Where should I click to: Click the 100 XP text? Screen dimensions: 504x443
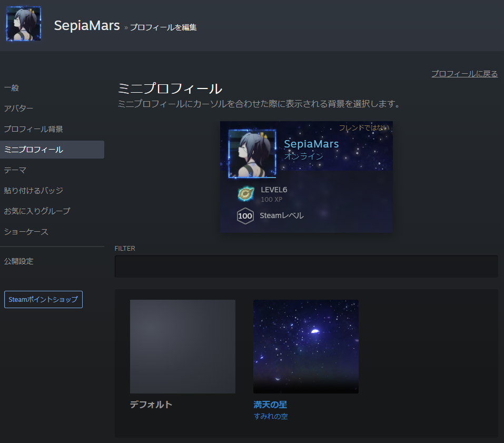click(x=272, y=199)
